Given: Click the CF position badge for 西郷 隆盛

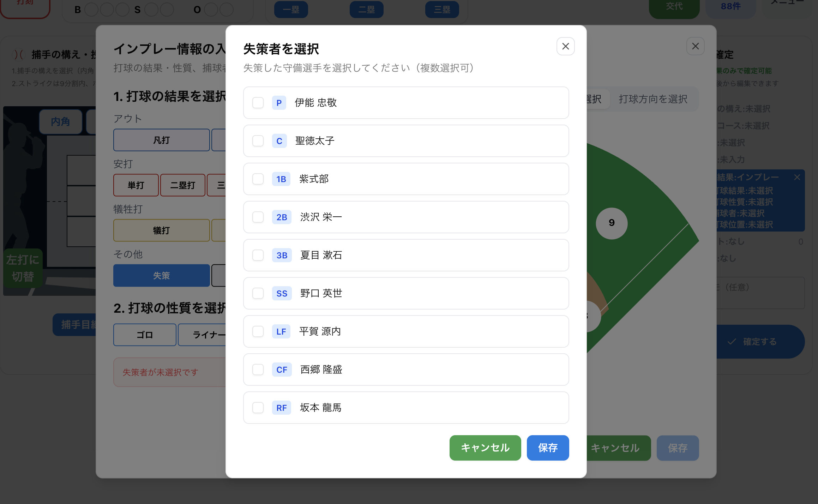Looking at the screenshot, I should pos(282,370).
